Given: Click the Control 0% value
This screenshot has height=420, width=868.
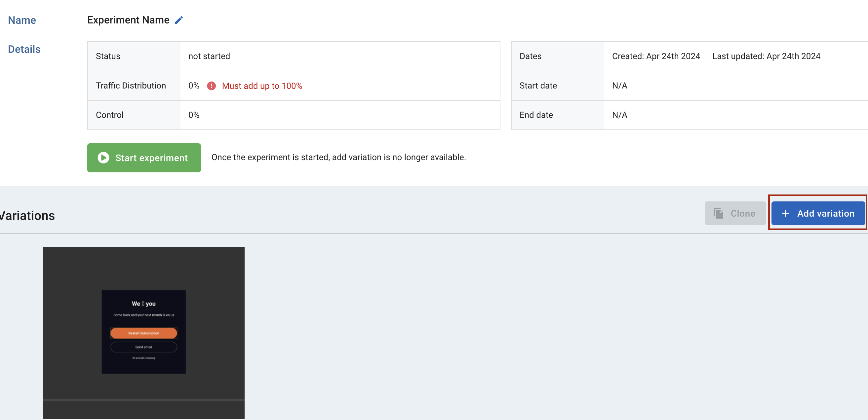Looking at the screenshot, I should [194, 115].
